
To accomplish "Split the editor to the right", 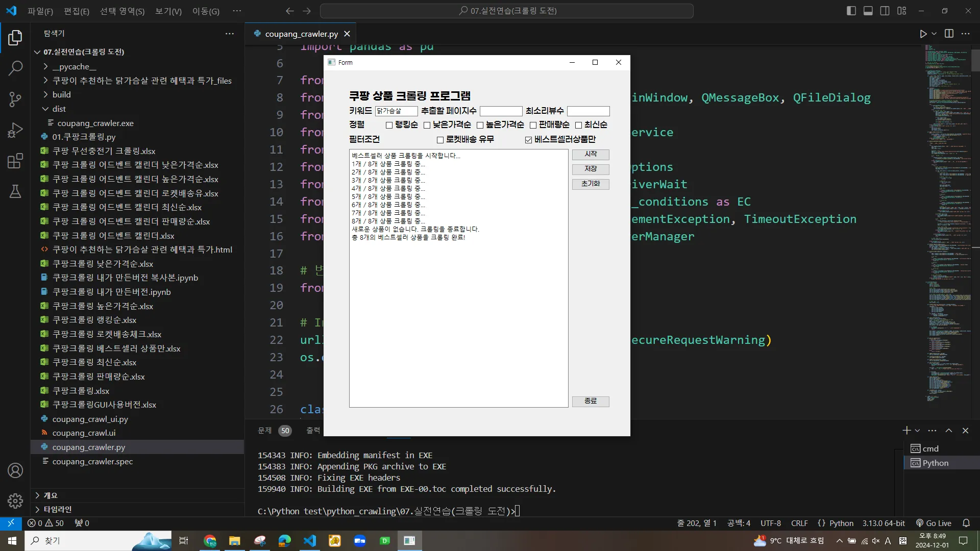I will click(949, 34).
